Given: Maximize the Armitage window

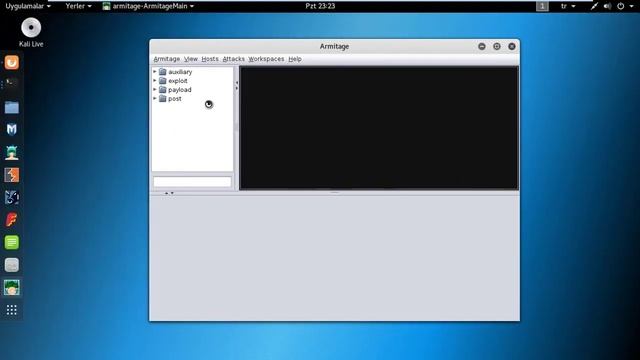Looking at the screenshot, I should pos(497,47).
